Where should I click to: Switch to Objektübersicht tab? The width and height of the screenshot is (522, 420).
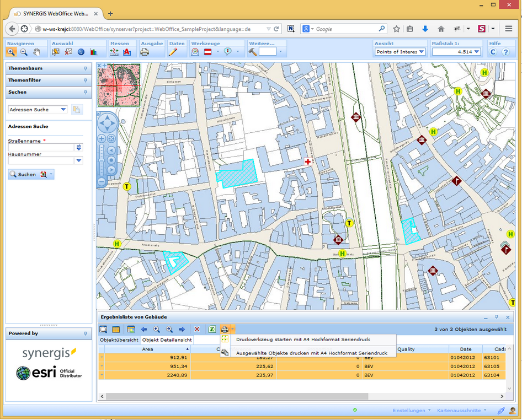coord(119,340)
